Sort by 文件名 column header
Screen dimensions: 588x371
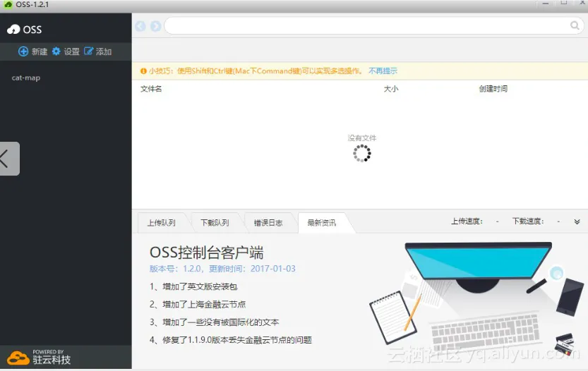click(151, 89)
